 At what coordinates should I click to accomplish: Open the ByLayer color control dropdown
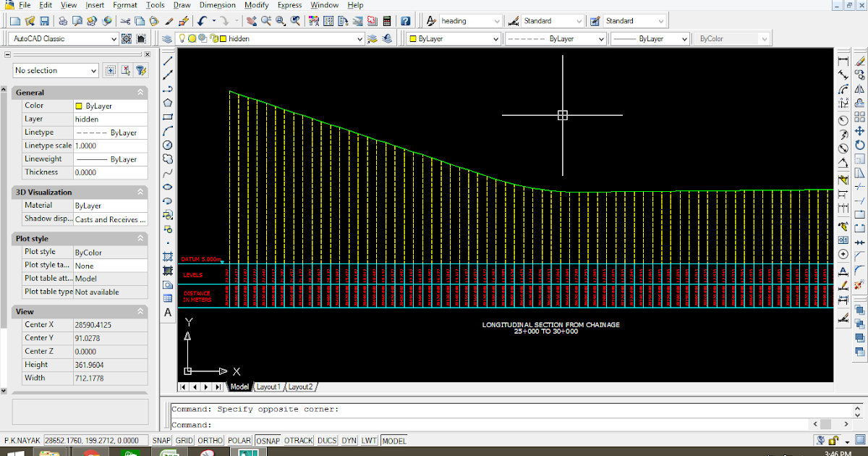tap(454, 39)
